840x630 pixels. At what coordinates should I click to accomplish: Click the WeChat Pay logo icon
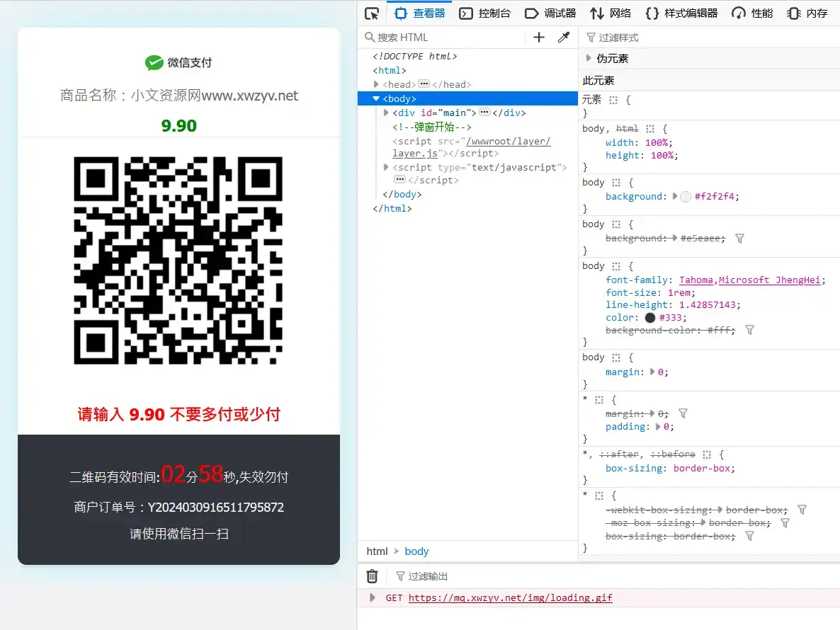[154, 62]
